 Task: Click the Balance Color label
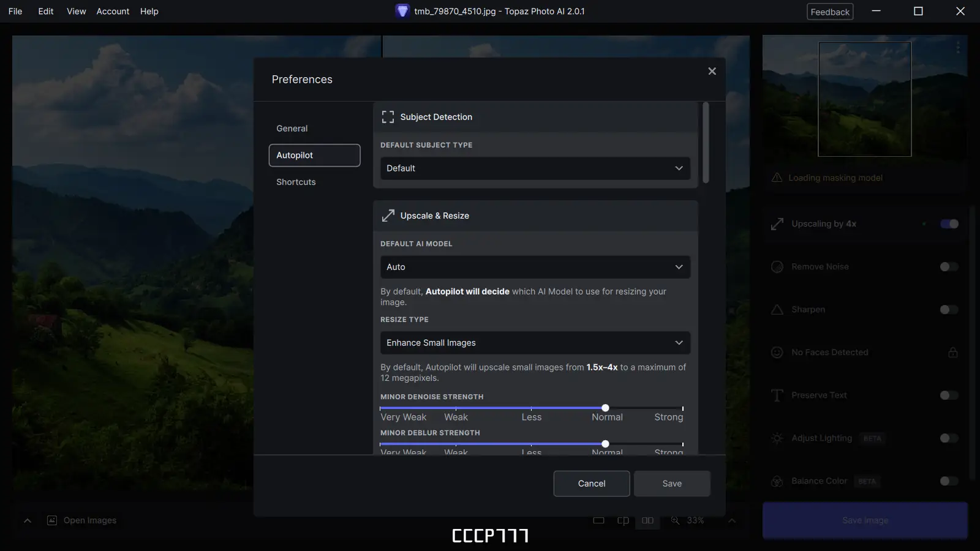[820, 481]
